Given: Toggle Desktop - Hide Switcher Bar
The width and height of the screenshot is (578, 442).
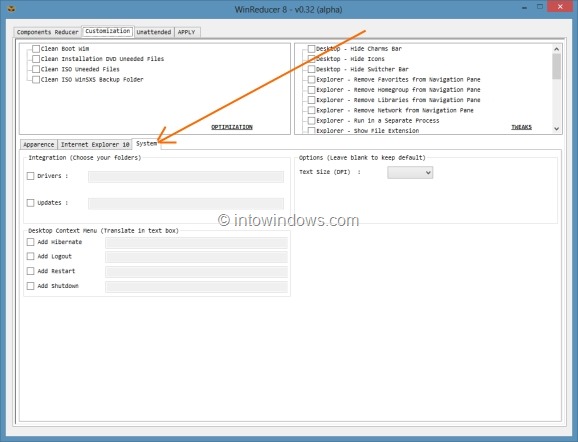Looking at the screenshot, I should 311,69.
